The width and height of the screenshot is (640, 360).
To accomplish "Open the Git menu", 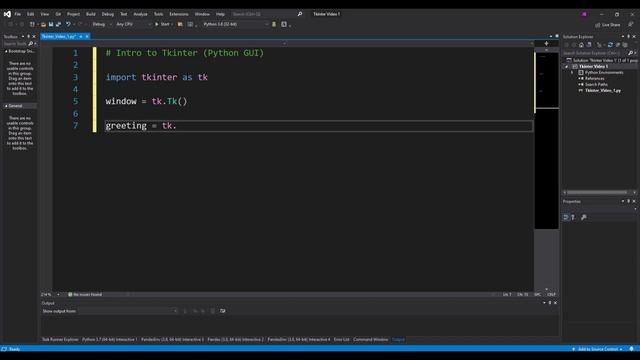I will pos(58,14).
